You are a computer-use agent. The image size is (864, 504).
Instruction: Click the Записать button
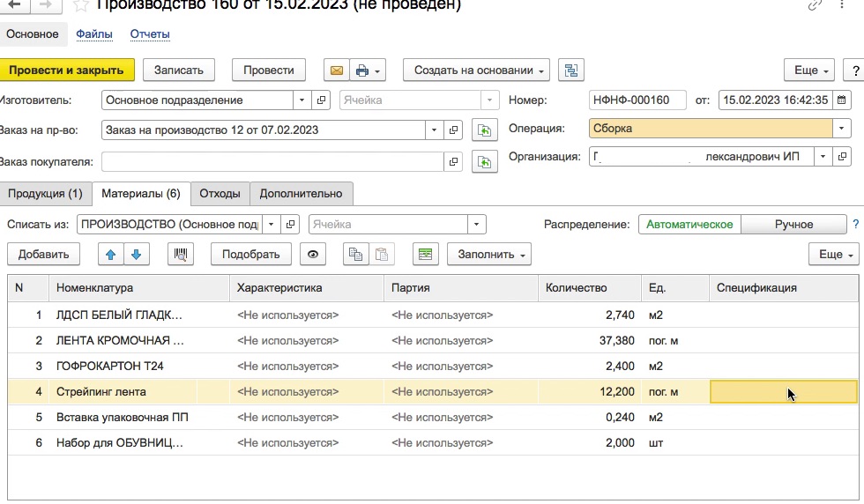(x=178, y=70)
